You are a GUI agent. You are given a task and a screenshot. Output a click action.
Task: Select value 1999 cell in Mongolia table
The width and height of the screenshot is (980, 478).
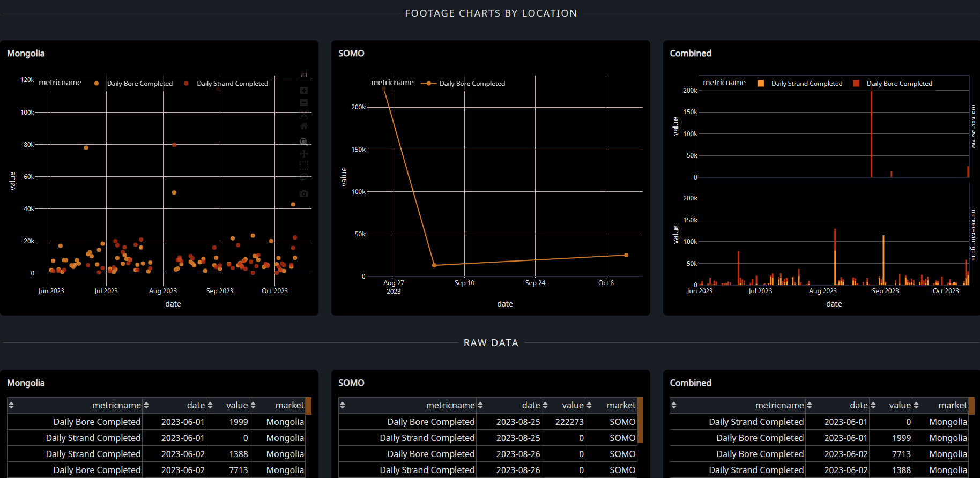tap(228, 422)
